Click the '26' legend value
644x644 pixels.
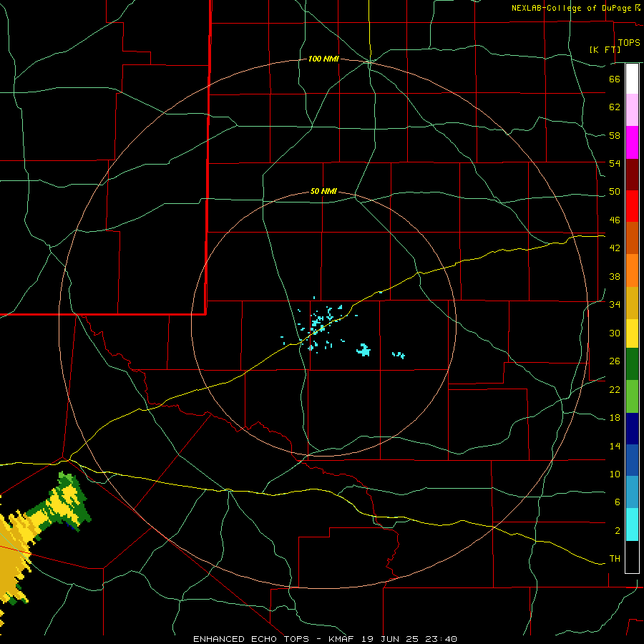[615, 361]
